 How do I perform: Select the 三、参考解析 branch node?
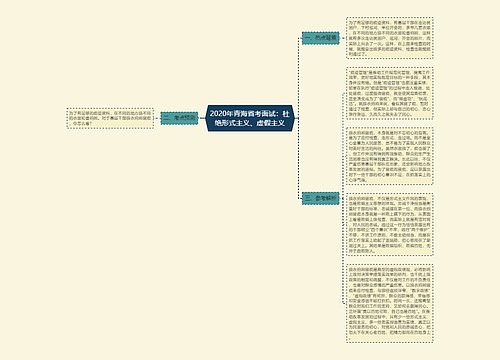(321, 198)
